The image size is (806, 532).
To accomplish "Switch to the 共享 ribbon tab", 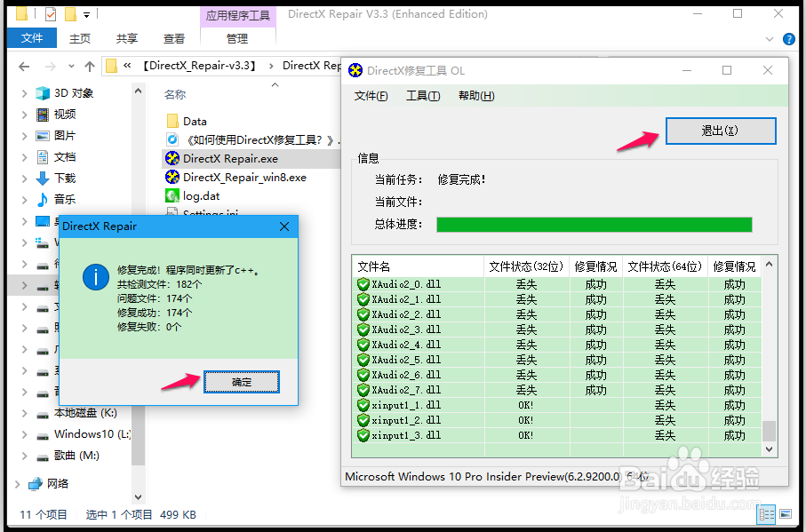I will [127, 38].
